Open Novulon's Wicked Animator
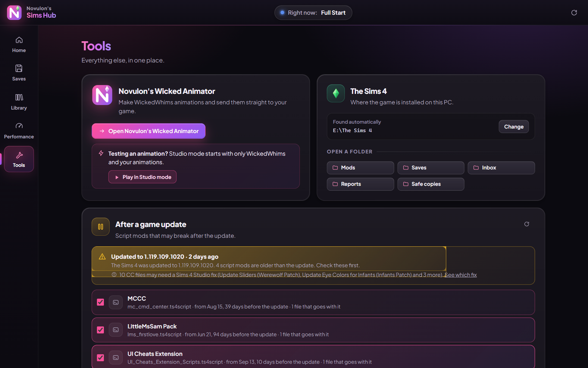The width and height of the screenshot is (588, 368). click(148, 131)
